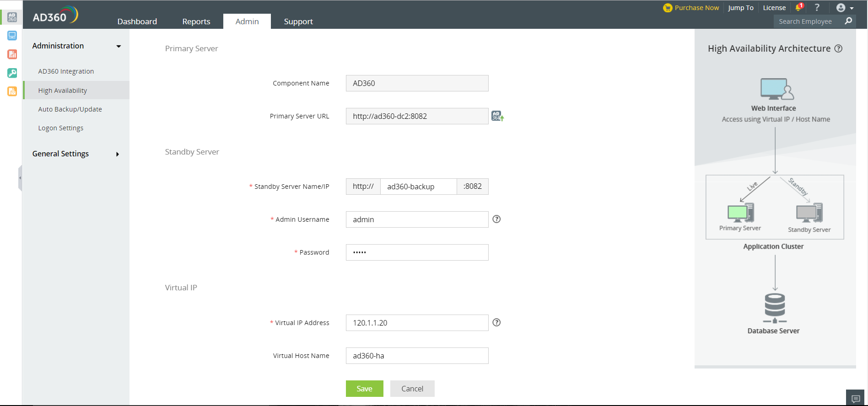Edit the Virtual Host Name field
The width and height of the screenshot is (868, 406).
417,356
